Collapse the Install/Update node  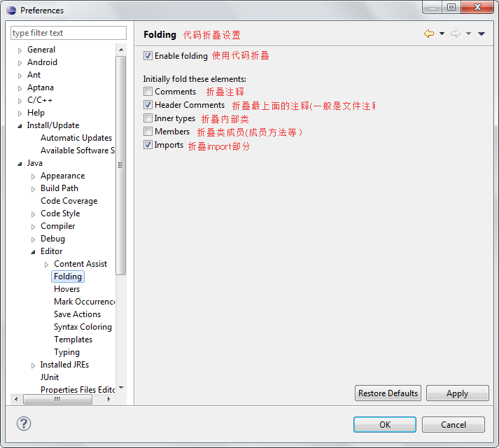point(20,126)
